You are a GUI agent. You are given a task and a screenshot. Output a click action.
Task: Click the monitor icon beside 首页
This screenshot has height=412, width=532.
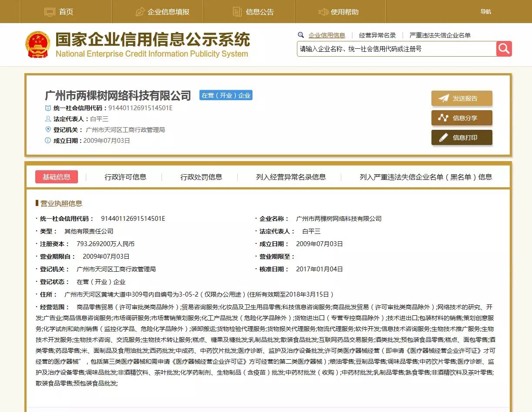tap(50, 12)
